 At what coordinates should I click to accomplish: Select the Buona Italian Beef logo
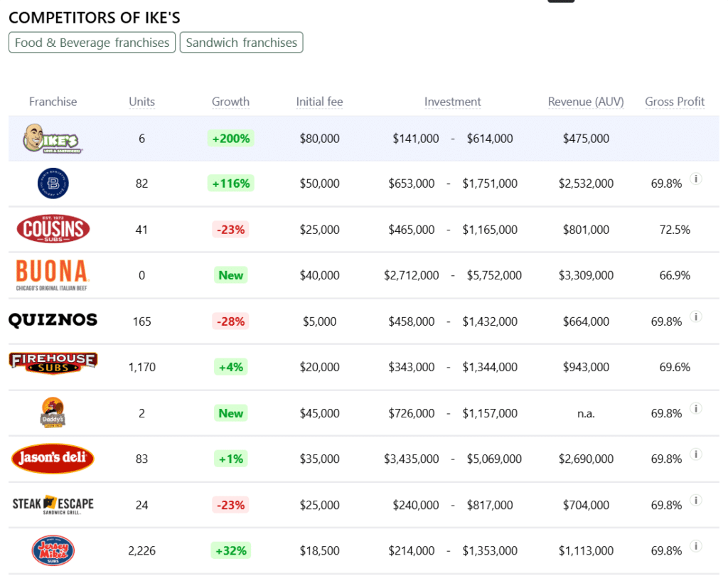53,275
